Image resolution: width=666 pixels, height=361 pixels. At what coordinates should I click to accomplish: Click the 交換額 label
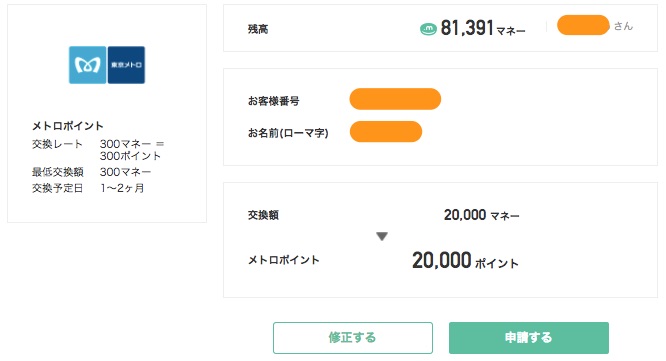coord(263,215)
